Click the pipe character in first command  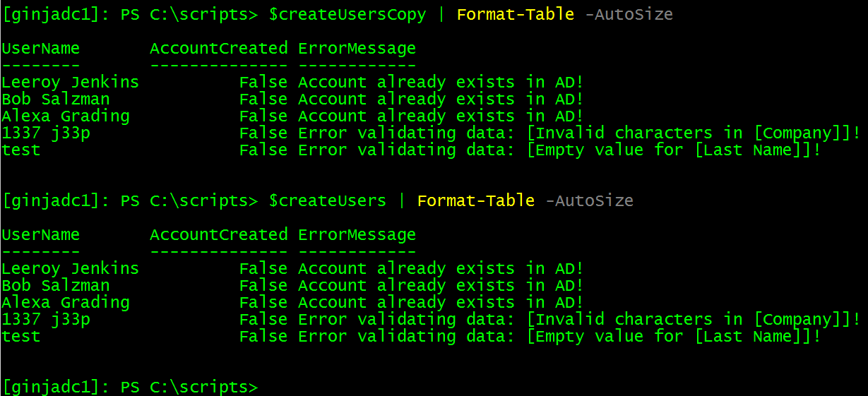[441, 15]
